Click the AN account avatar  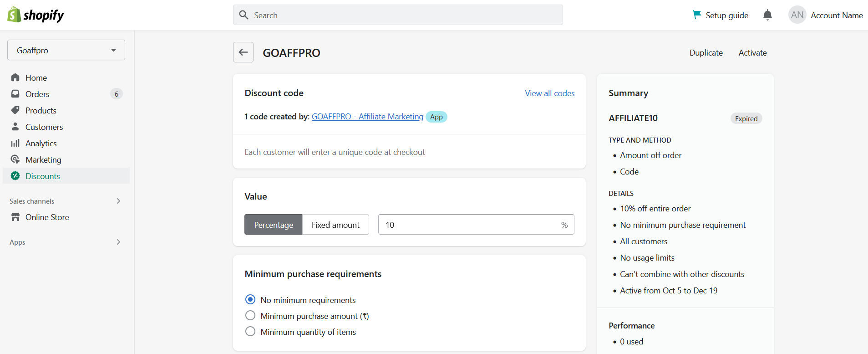[x=797, y=15]
